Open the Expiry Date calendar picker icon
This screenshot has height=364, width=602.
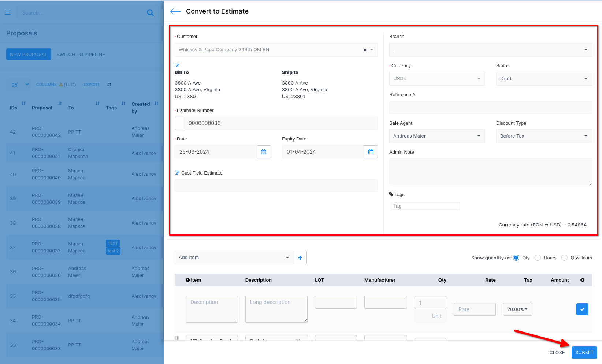(371, 152)
